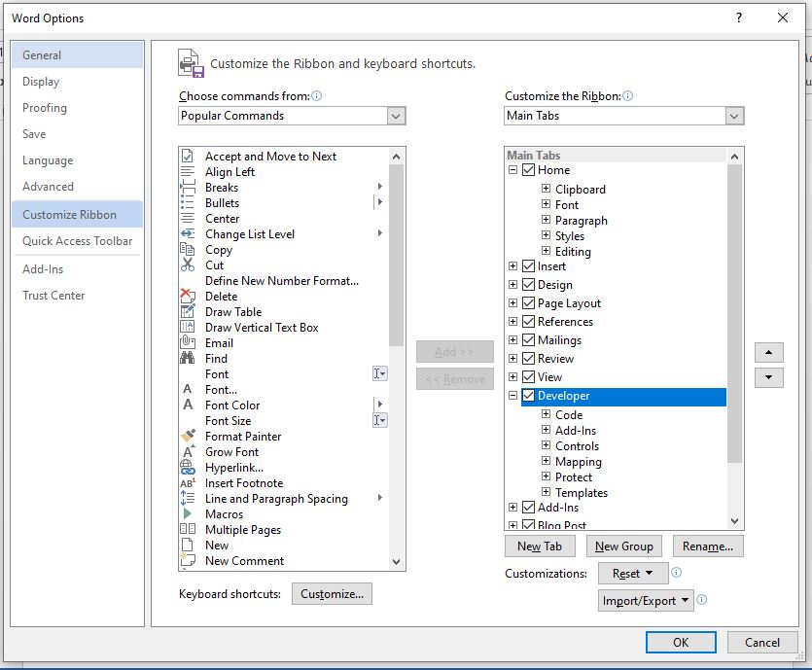Click the Find binoculars icon
This screenshot has width=812, height=670.
click(x=188, y=358)
